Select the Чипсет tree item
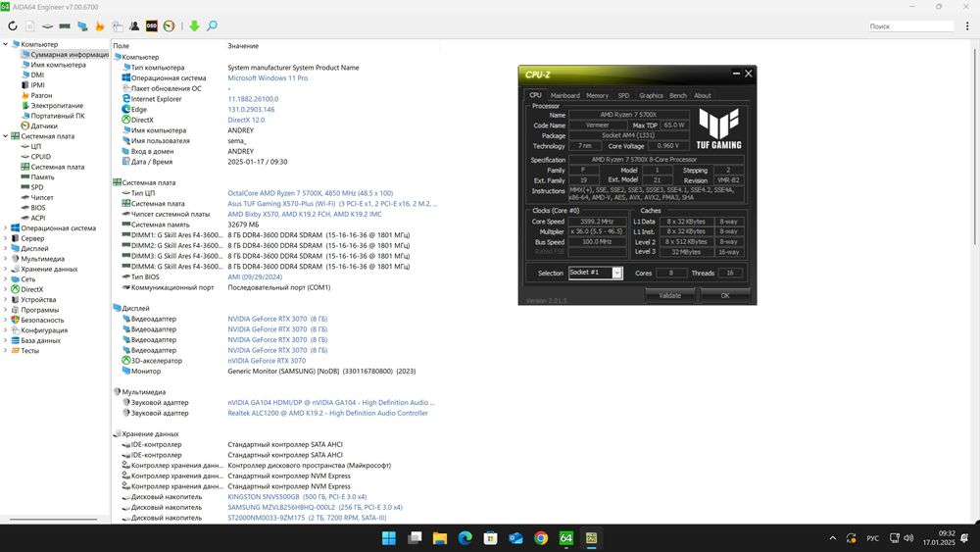This screenshot has width=980, height=552. tap(42, 197)
